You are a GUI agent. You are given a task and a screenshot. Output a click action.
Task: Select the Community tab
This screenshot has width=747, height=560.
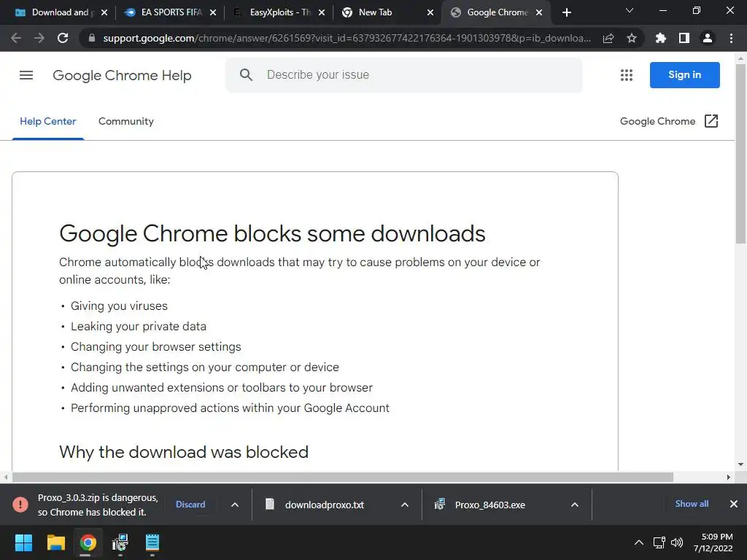(125, 122)
